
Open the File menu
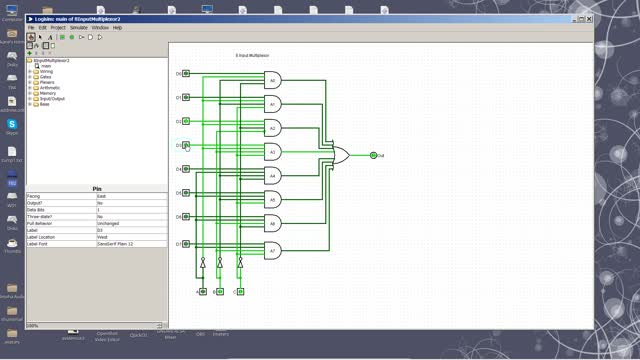pyautogui.click(x=31, y=28)
